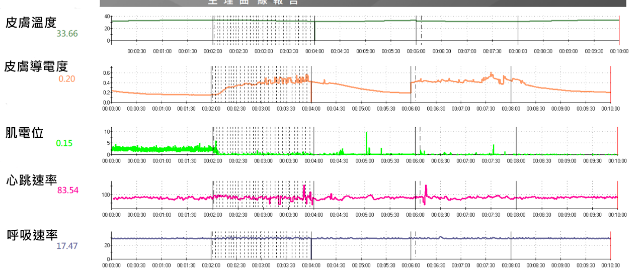The image size is (644, 274).
Task: Select the 心跳速率 channel label
Action: click(31, 180)
